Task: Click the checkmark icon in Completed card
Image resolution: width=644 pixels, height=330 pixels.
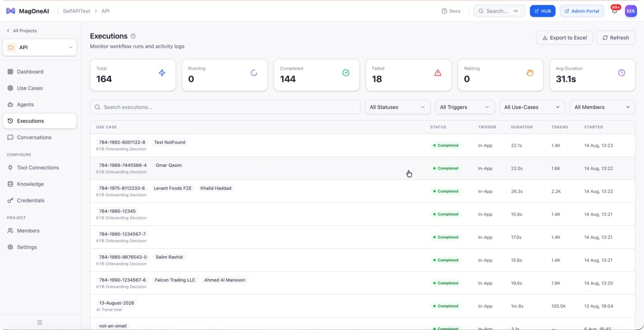Action: [x=346, y=73]
